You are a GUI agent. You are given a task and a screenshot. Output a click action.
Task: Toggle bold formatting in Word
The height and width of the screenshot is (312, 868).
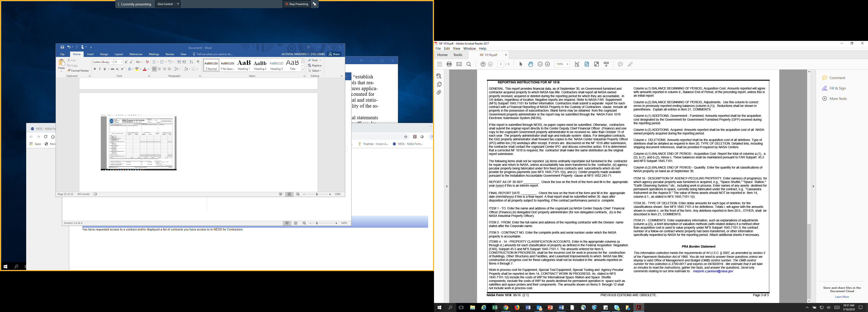95,69
